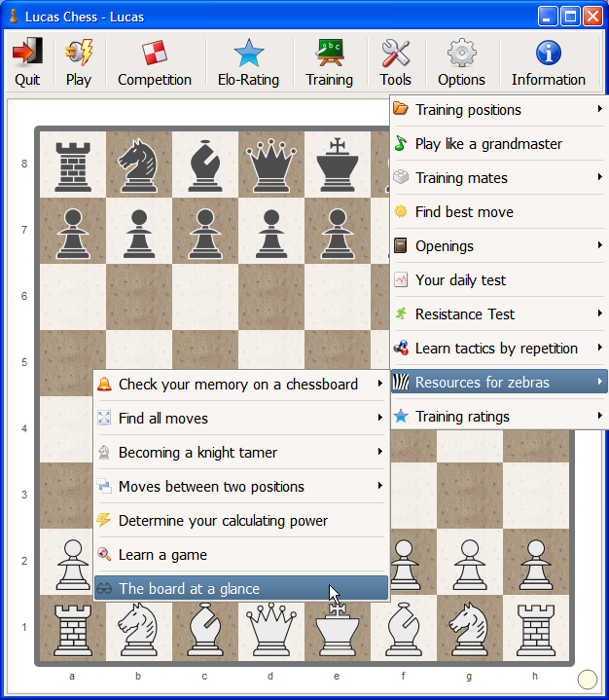Screen dimensions: 609x700
Task: Expand the Training ratings submenu arrow
Action: point(600,416)
